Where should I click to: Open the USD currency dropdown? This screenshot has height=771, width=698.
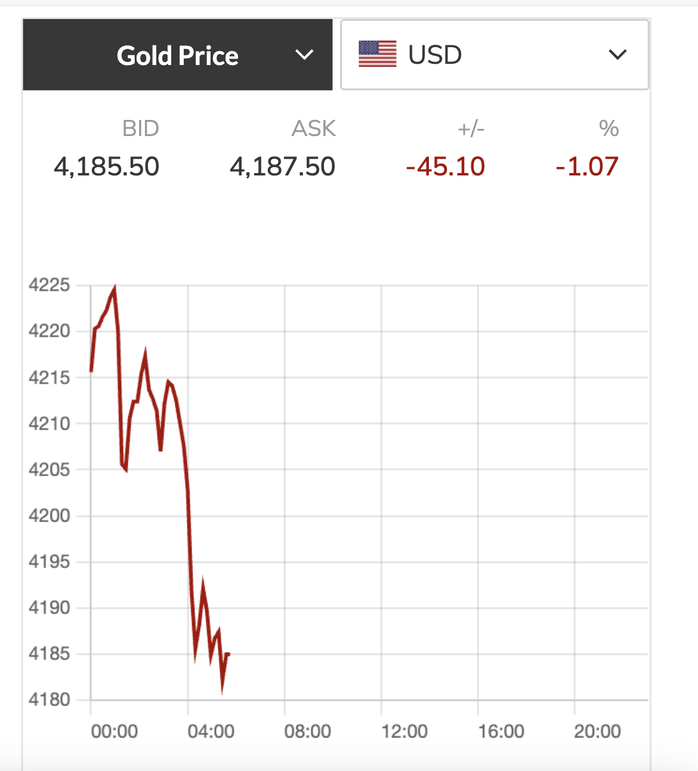494,54
